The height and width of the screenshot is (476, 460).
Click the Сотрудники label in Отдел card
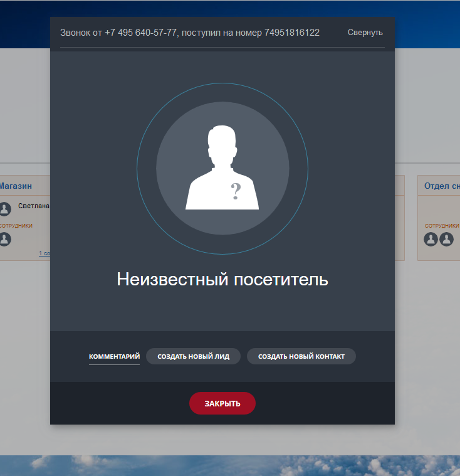click(x=442, y=226)
